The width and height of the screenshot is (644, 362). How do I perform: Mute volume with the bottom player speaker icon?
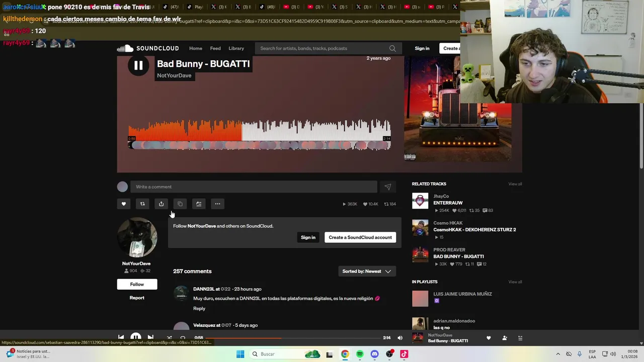pyautogui.click(x=400, y=338)
